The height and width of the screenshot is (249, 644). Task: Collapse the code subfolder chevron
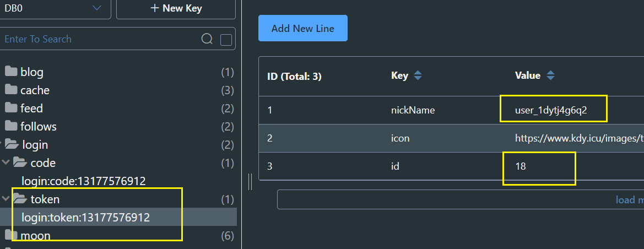(6, 163)
